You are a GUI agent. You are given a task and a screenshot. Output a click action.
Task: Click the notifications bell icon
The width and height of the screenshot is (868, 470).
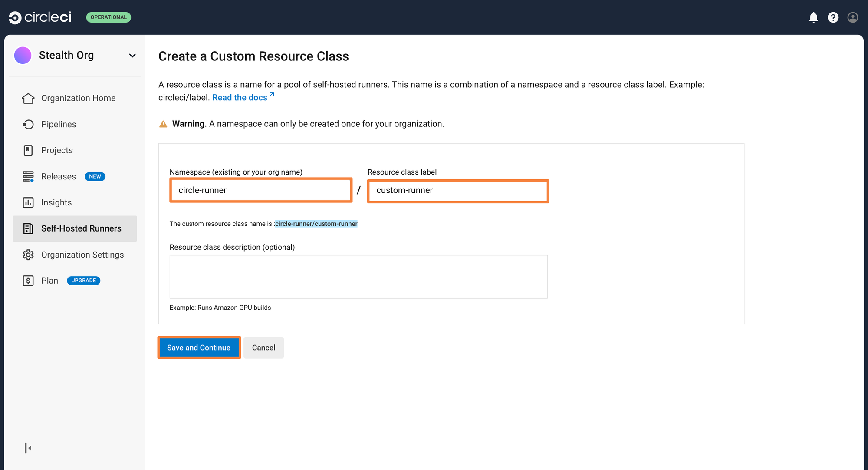814,17
